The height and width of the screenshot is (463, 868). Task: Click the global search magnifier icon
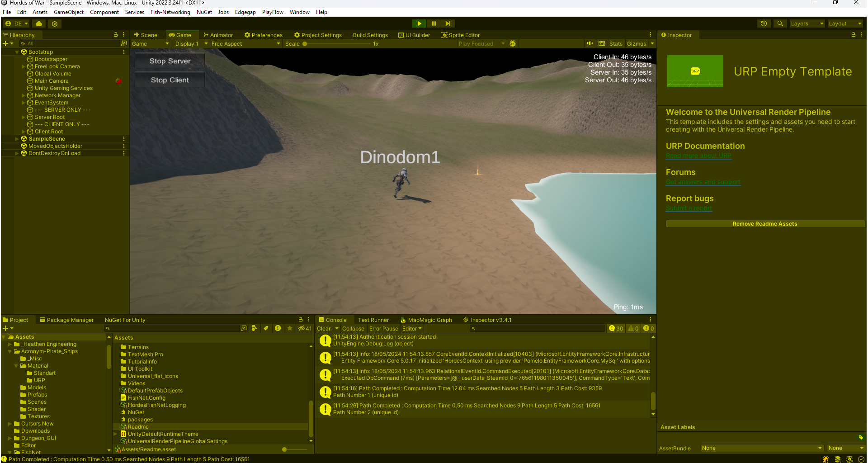point(780,24)
